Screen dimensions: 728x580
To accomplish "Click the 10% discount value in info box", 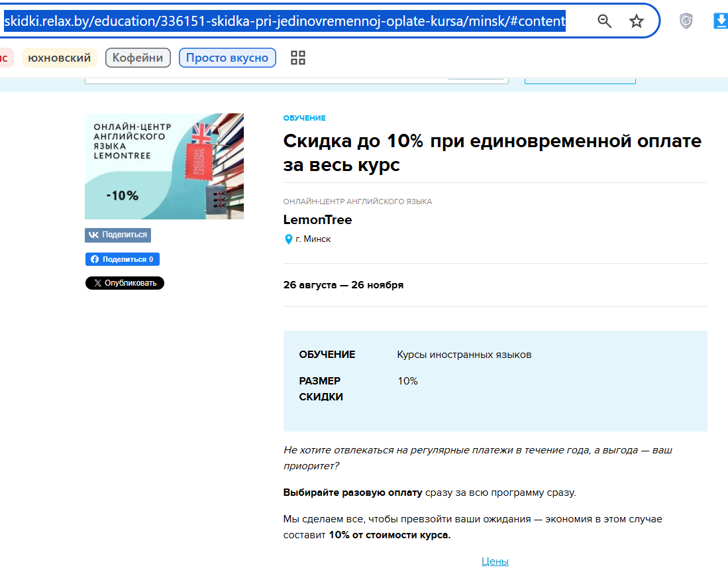I will (x=407, y=381).
